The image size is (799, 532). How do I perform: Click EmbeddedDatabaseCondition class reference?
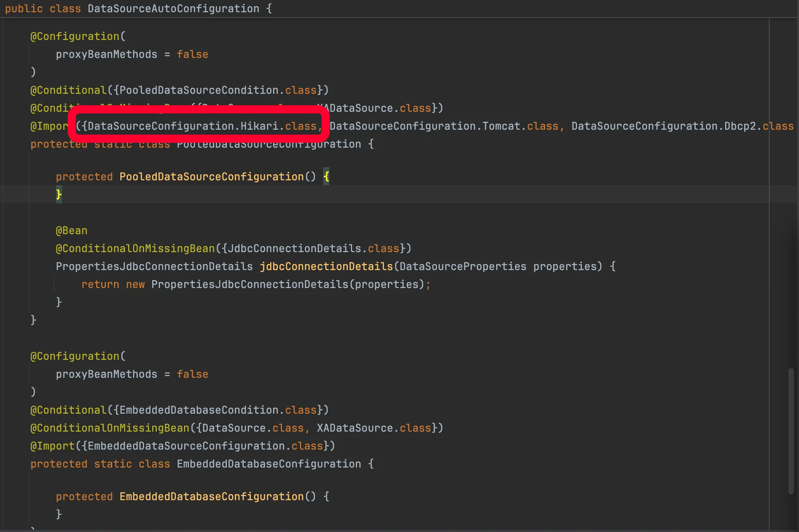(199, 410)
